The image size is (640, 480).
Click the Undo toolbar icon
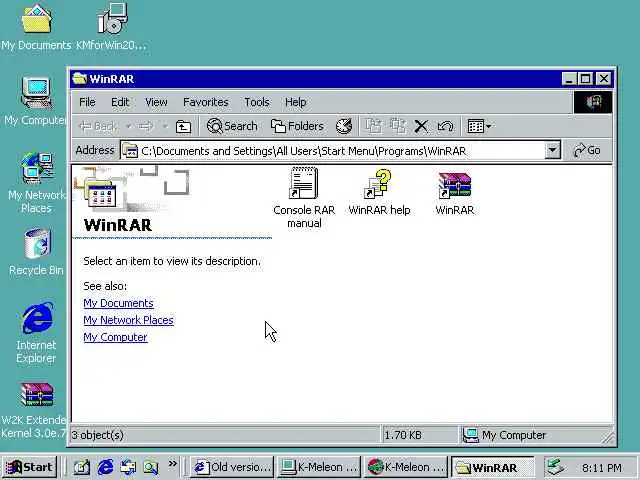(445, 126)
